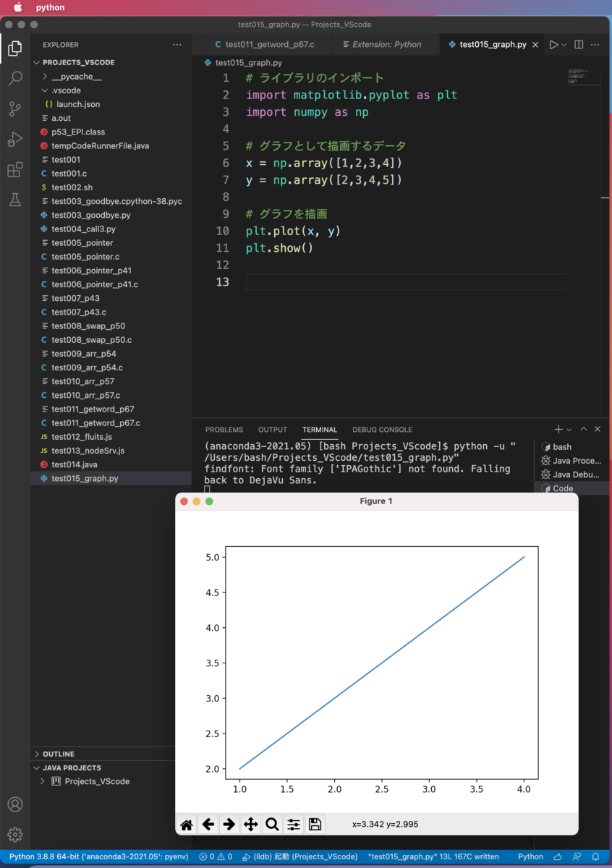The image size is (612, 868).
Task: Open the python menu in macOS menu bar
Action: (50, 7)
